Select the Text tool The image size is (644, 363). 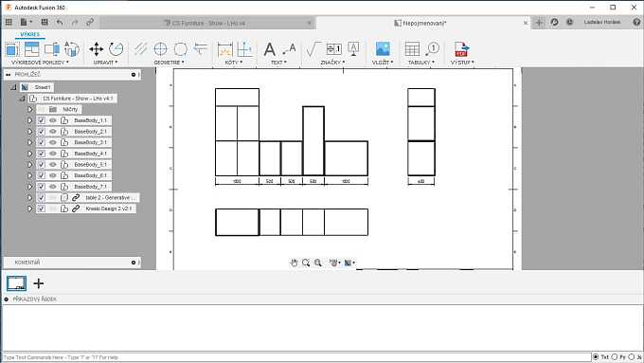coord(269,49)
